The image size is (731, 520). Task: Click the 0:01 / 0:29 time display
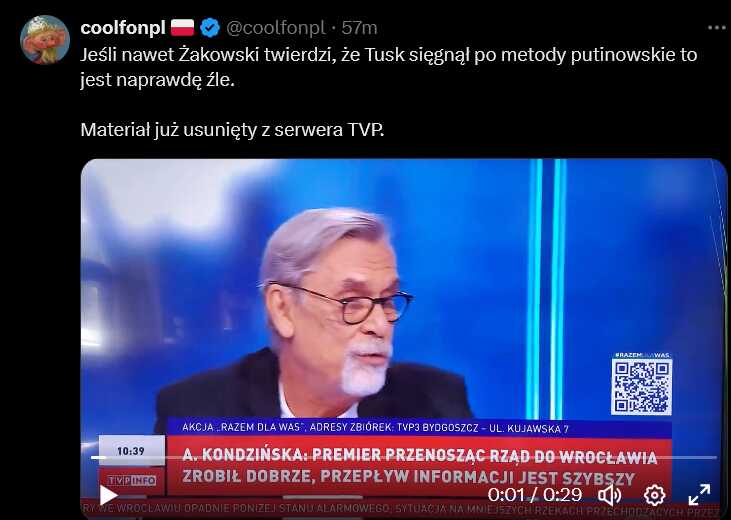[535, 495]
